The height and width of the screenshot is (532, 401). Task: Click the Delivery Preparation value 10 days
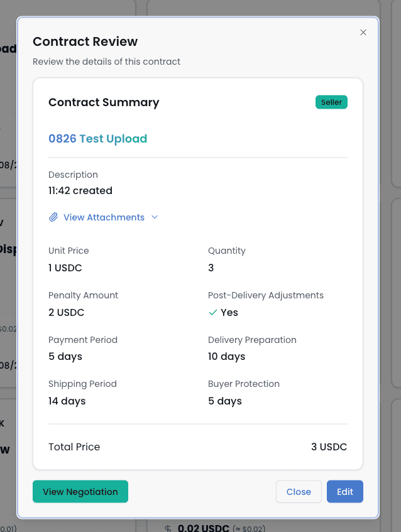point(226,356)
